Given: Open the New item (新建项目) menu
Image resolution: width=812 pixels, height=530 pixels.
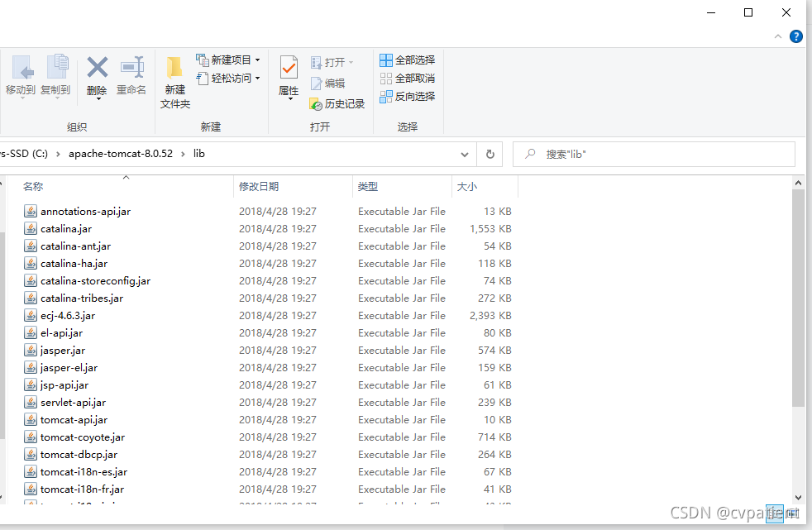Looking at the screenshot, I should (x=228, y=60).
